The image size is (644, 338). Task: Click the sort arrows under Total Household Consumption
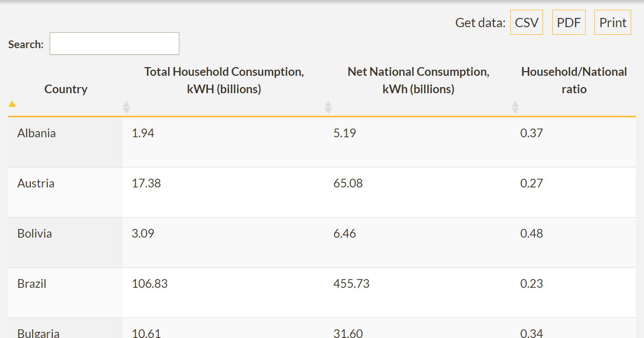pos(126,107)
